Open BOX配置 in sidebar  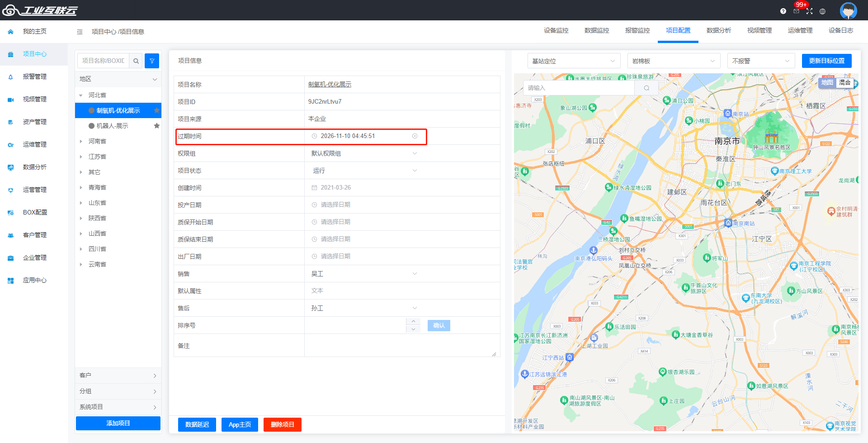pos(34,212)
